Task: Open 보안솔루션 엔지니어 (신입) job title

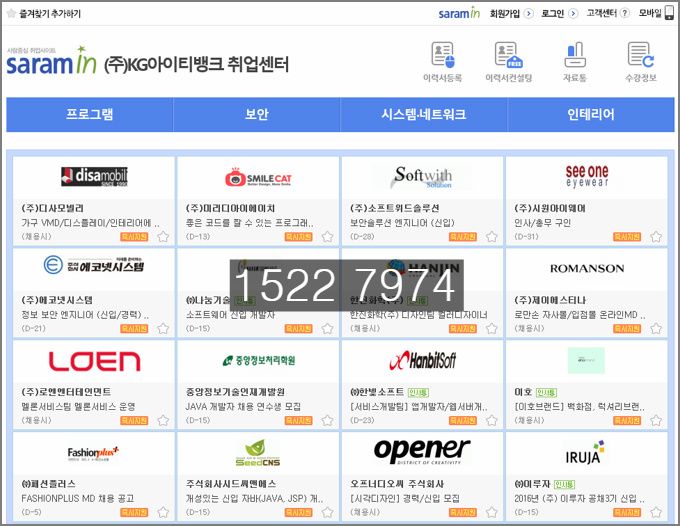Action: 402,223
